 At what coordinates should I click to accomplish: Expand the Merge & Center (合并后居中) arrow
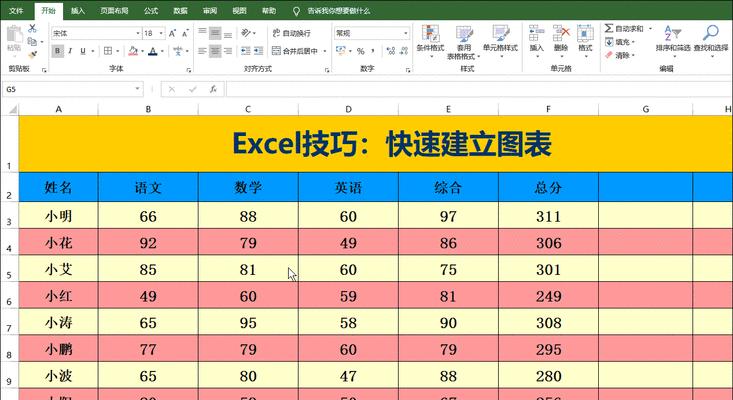pos(325,51)
